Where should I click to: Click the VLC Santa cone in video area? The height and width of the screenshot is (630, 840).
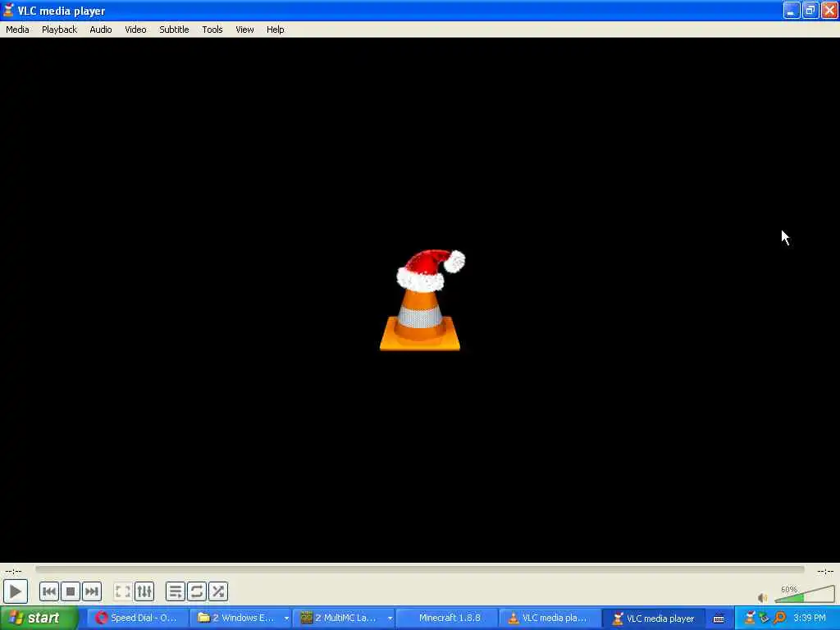[421, 300]
